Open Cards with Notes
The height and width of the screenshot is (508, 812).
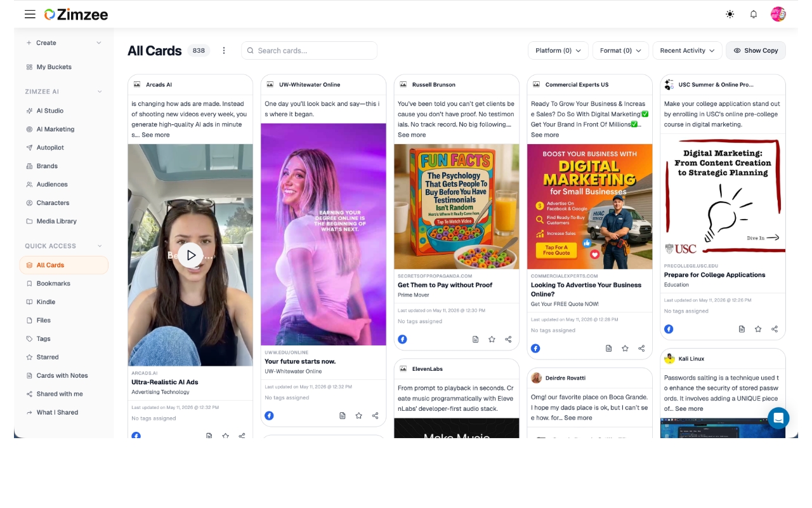[63, 375]
